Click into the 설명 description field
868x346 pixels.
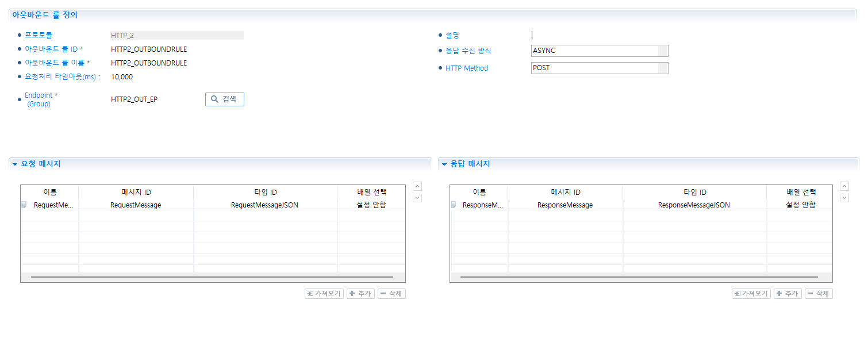click(x=598, y=35)
